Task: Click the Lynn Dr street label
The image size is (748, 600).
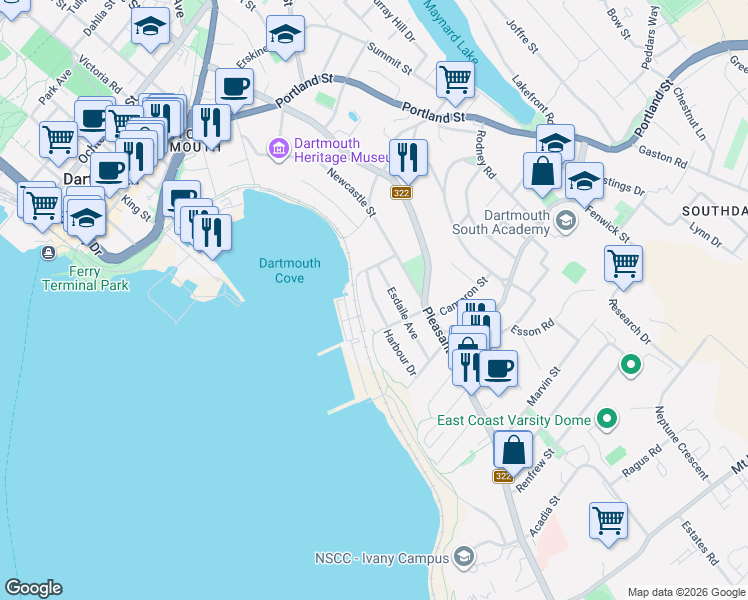Action: [x=706, y=235]
